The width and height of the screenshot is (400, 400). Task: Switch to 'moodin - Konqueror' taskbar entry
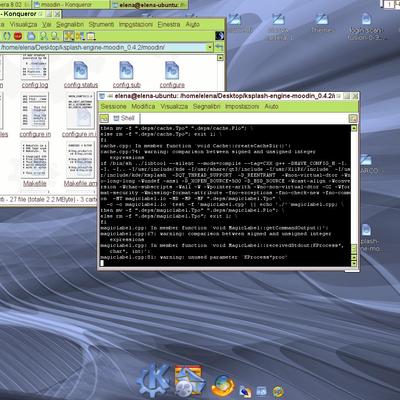pyautogui.click(x=71, y=4)
